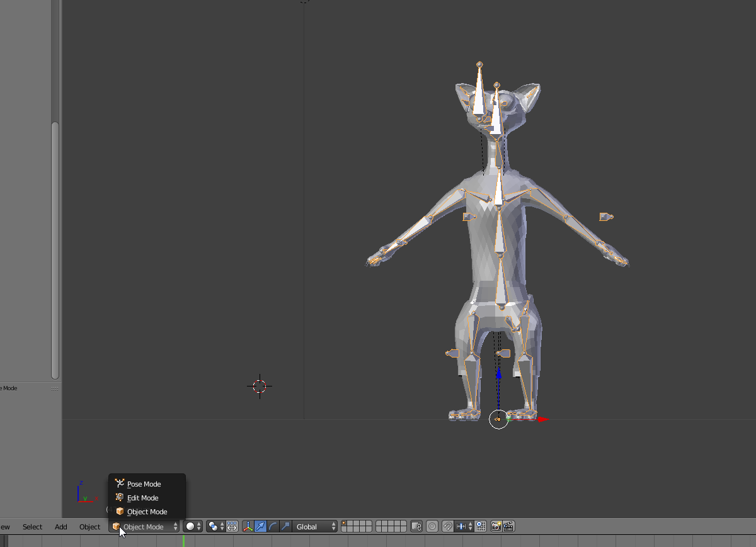Select the scale manipulator icon

(285, 527)
